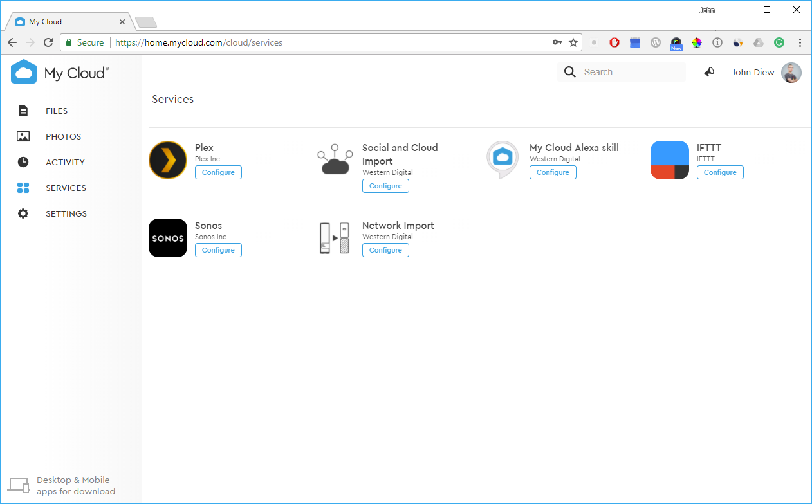The height and width of the screenshot is (504, 812).
Task: Click the Social and Cloud Import icon
Action: click(x=335, y=159)
